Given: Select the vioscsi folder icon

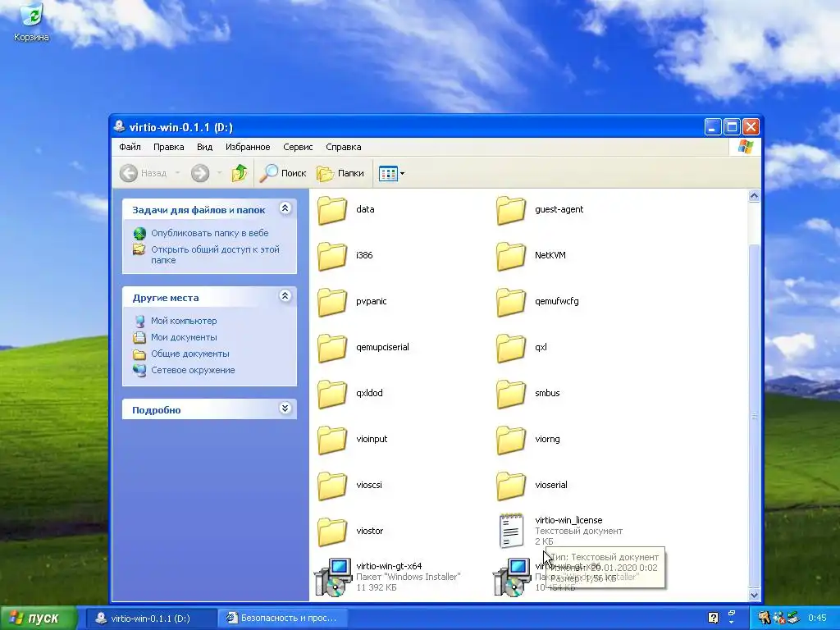Looking at the screenshot, I should (x=332, y=486).
